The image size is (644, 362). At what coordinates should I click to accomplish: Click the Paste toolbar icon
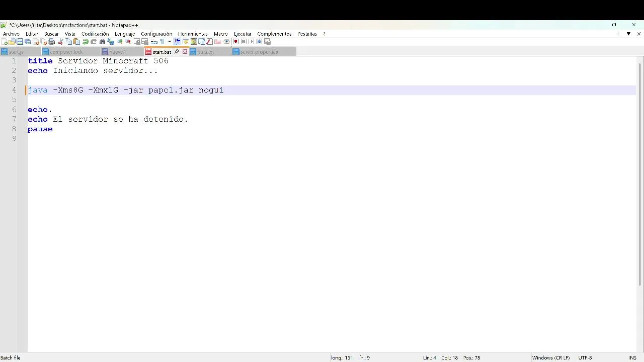coord(76,42)
